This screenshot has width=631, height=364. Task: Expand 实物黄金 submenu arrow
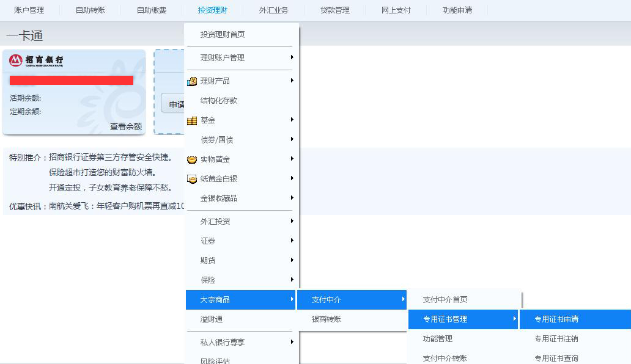click(x=292, y=159)
